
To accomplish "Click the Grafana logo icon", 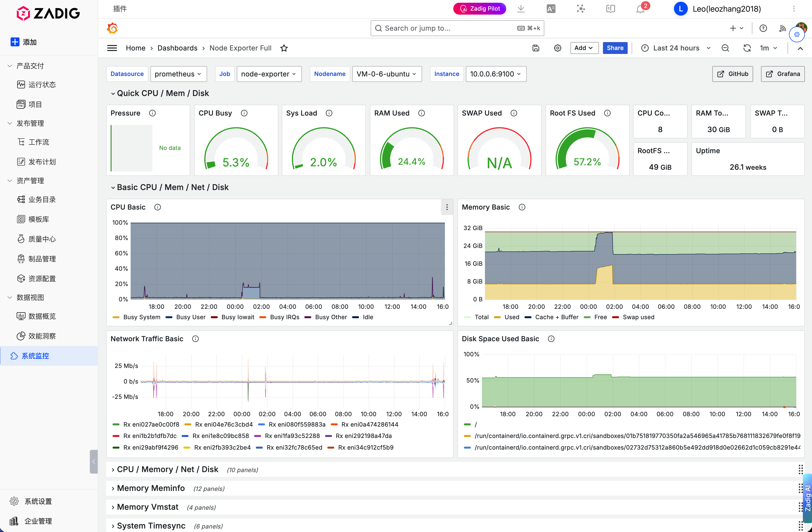I will coord(113,28).
